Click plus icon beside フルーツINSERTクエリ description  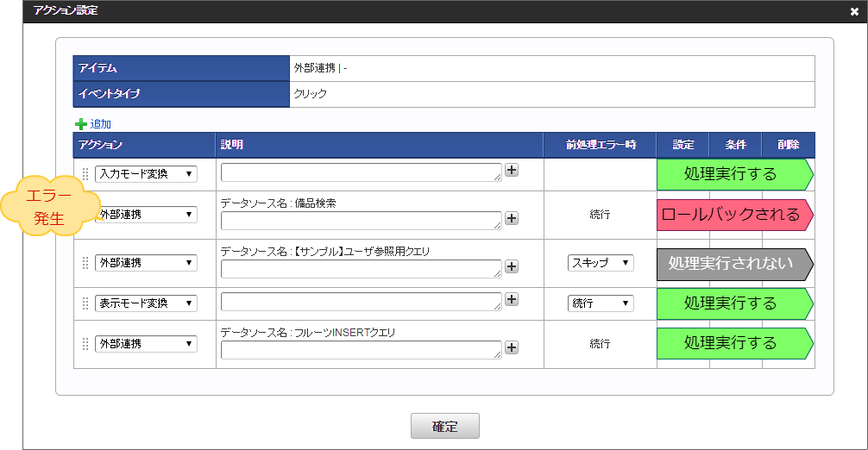click(x=512, y=347)
